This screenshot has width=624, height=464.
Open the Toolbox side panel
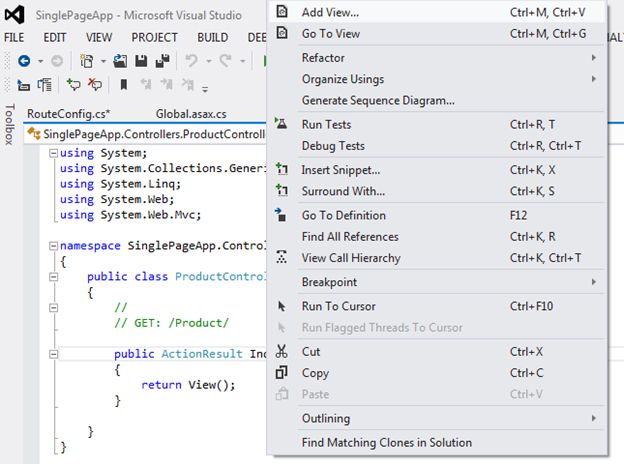pyautogui.click(x=9, y=125)
